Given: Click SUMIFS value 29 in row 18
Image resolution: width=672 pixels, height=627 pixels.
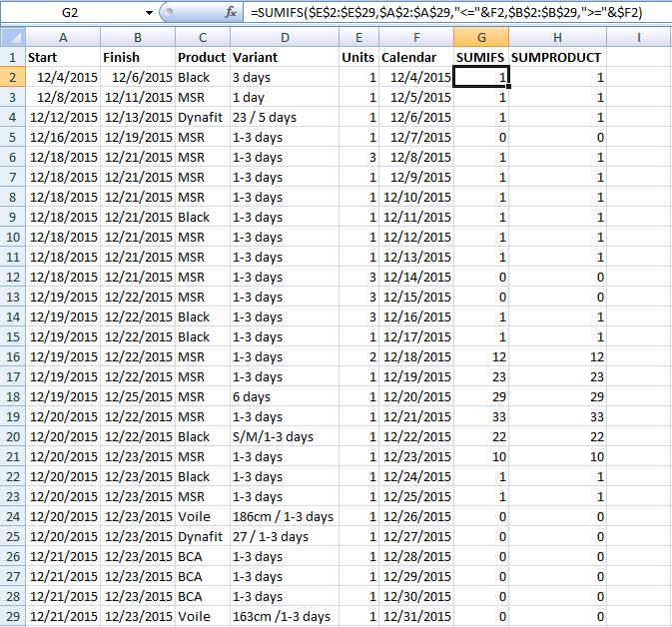Looking at the screenshot, I should (x=481, y=396).
